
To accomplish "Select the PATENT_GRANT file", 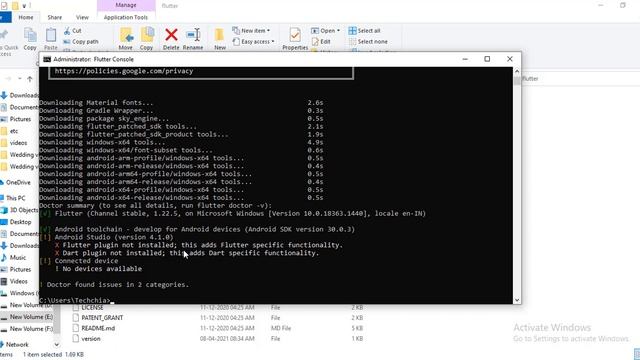I will (x=102, y=318).
